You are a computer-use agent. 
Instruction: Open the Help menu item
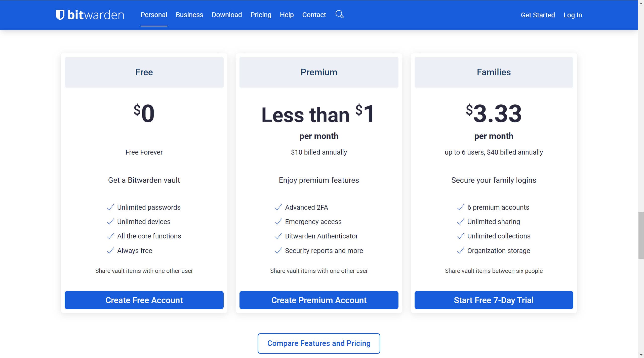pyautogui.click(x=287, y=15)
